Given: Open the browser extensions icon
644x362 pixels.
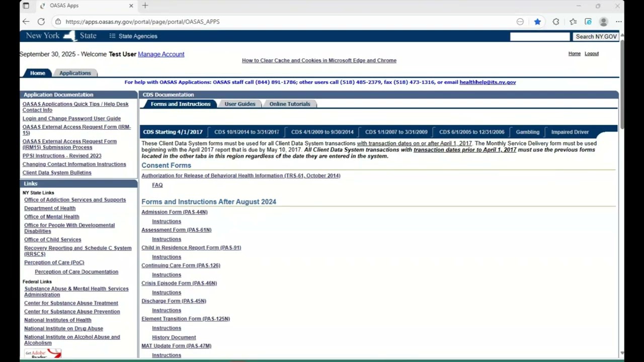Looking at the screenshot, I should click(x=555, y=22).
